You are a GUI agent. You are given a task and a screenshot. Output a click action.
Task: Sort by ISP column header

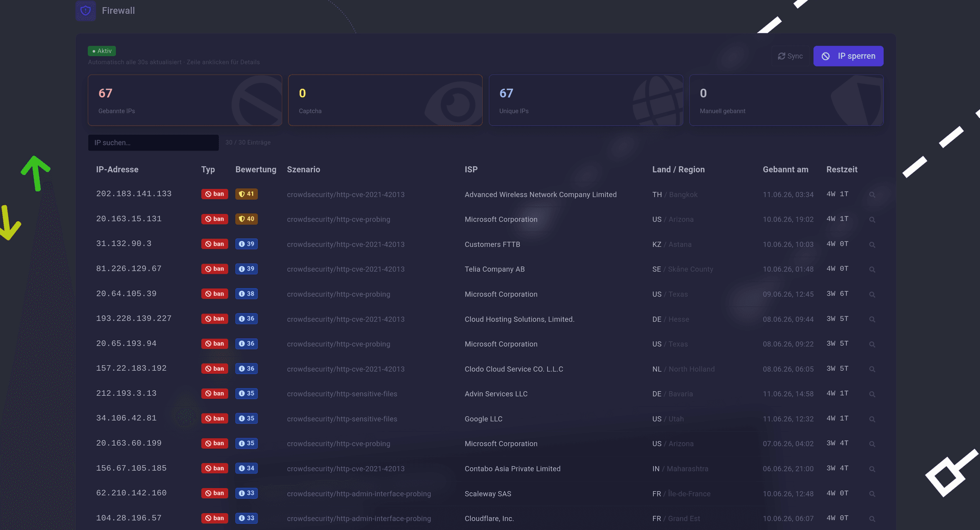471,170
